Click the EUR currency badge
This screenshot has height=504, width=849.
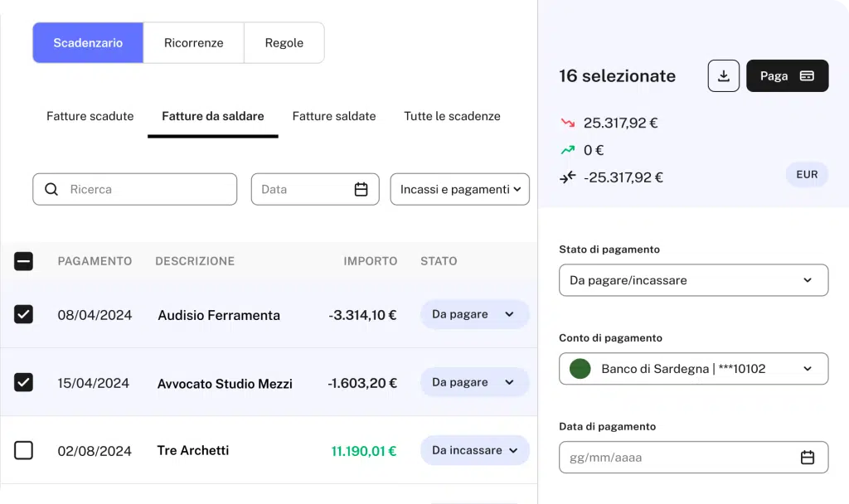point(806,175)
